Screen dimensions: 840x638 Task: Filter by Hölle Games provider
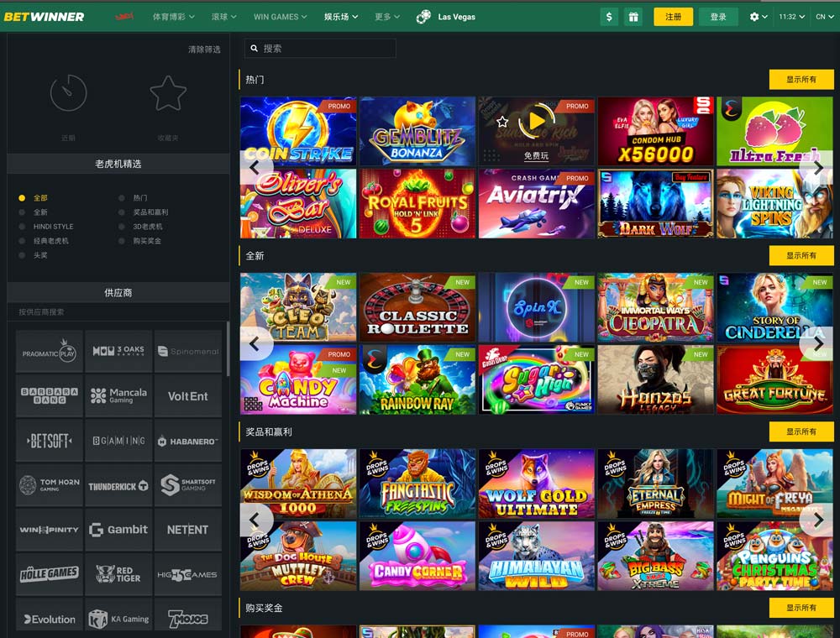coord(50,574)
